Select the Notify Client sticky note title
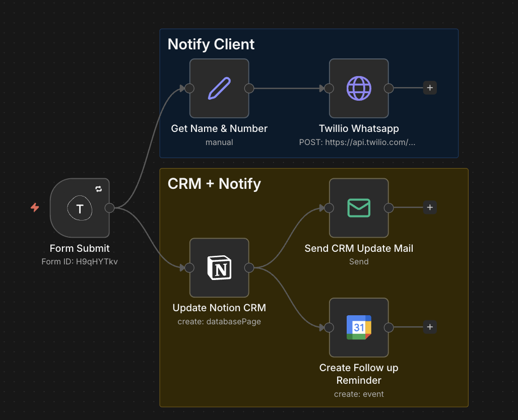Image resolution: width=518 pixels, height=420 pixels. pos(211,44)
